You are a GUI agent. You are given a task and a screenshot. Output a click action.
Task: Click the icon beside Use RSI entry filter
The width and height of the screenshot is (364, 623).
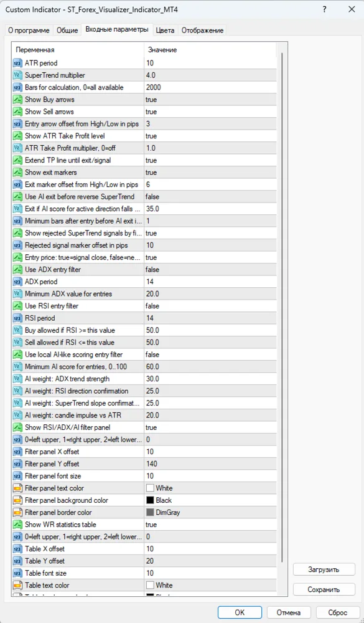click(17, 306)
